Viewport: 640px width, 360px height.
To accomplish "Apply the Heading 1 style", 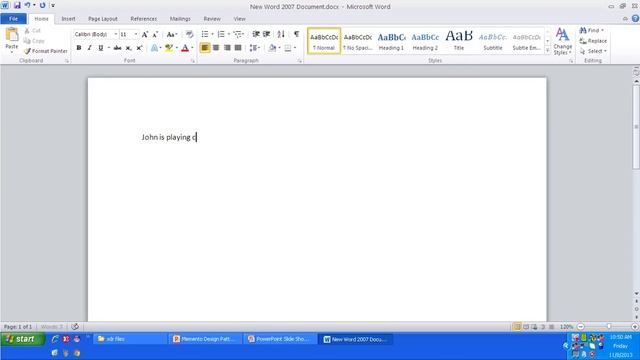I will (x=391, y=41).
